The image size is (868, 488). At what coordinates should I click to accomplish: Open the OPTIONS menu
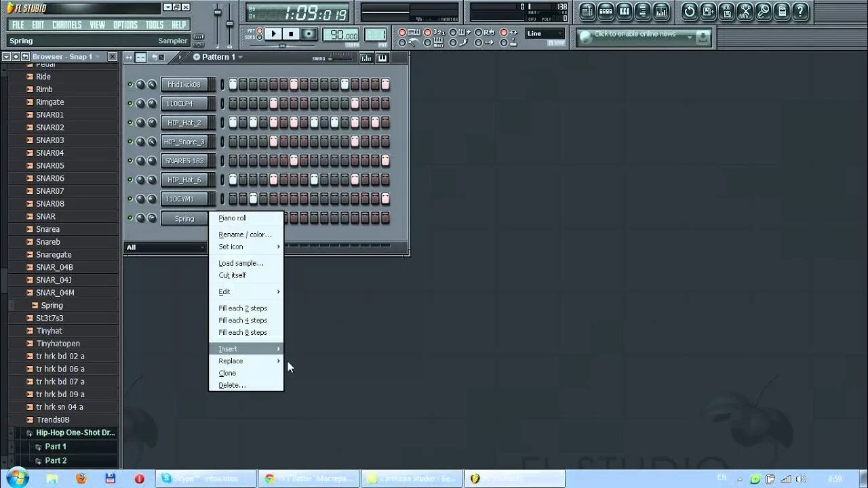tap(125, 25)
